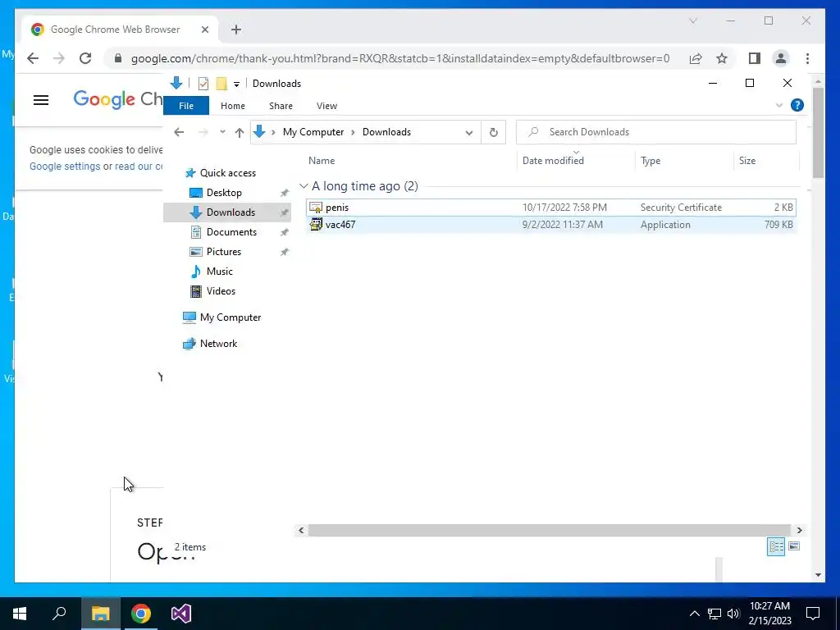This screenshot has width=840, height=630.
Task: Click the Properties icon in Explorer title bar
Action: (x=203, y=84)
